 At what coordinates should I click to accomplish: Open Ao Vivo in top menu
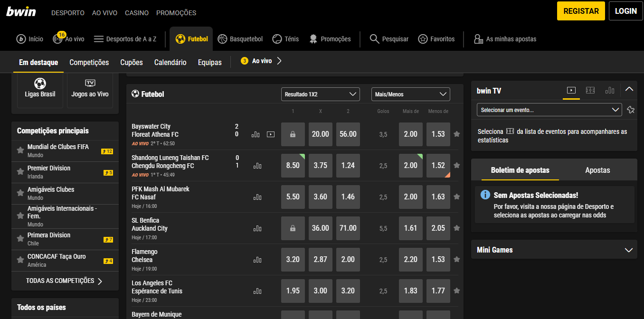104,13
